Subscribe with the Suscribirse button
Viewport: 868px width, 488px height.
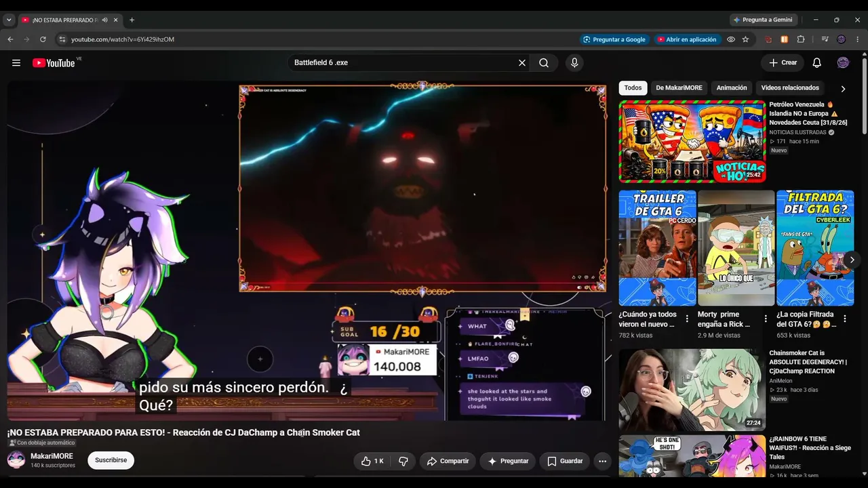point(111,460)
